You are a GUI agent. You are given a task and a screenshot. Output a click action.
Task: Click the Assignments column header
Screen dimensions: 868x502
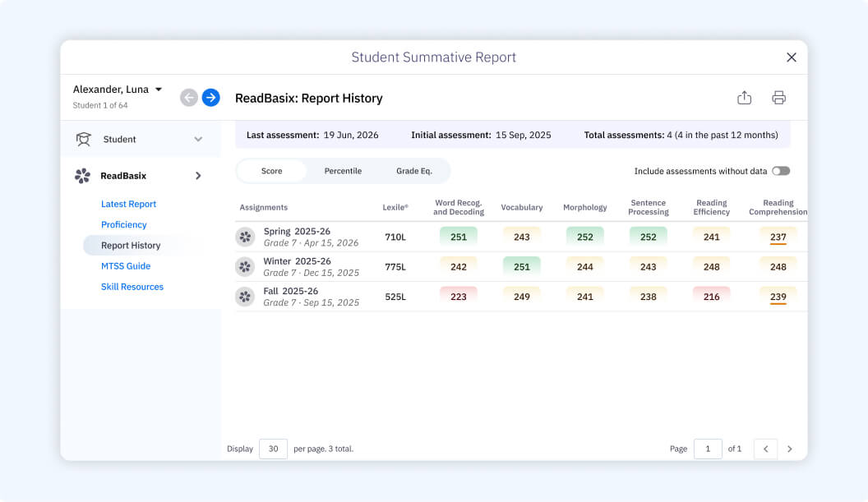tap(264, 208)
